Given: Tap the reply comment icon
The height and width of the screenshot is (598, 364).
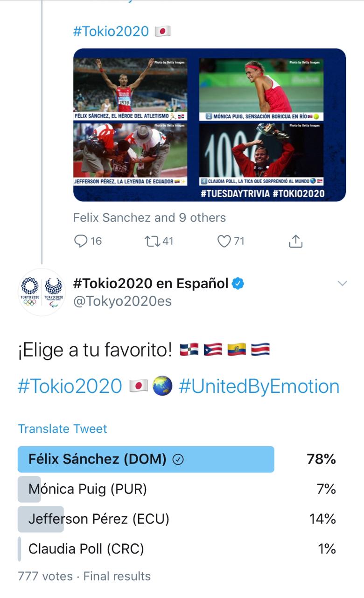Looking at the screenshot, I should 81,241.
